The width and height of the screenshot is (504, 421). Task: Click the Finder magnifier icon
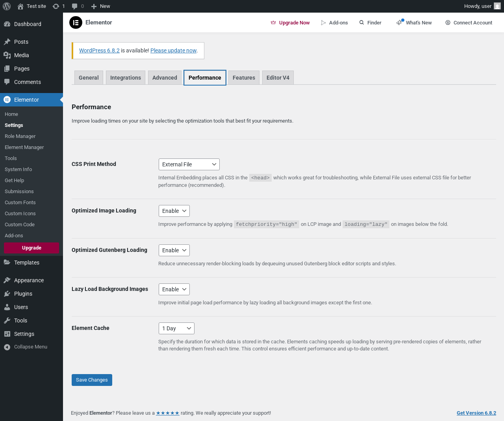pyautogui.click(x=361, y=22)
